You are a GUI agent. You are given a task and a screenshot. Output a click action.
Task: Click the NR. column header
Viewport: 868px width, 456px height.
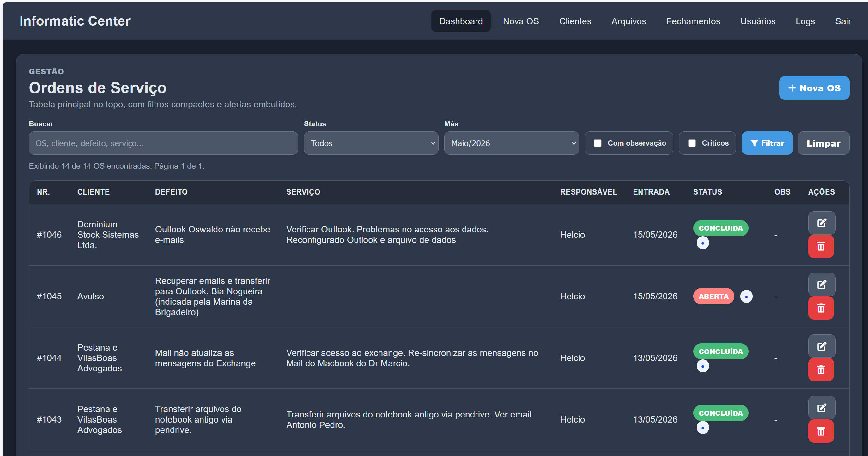click(43, 192)
